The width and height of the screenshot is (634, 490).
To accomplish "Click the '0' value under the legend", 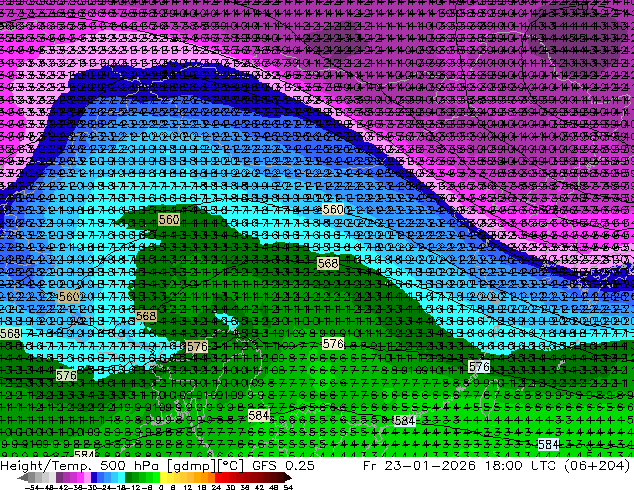I will click(x=161, y=487).
